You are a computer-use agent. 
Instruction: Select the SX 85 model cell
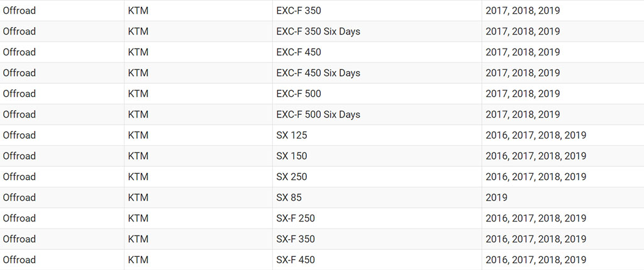[x=377, y=197]
